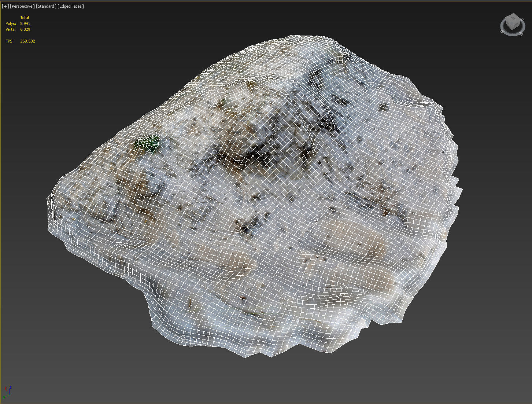The height and width of the screenshot is (404, 532).
Task: Click the Polys count value 5 941
Action: point(25,23)
